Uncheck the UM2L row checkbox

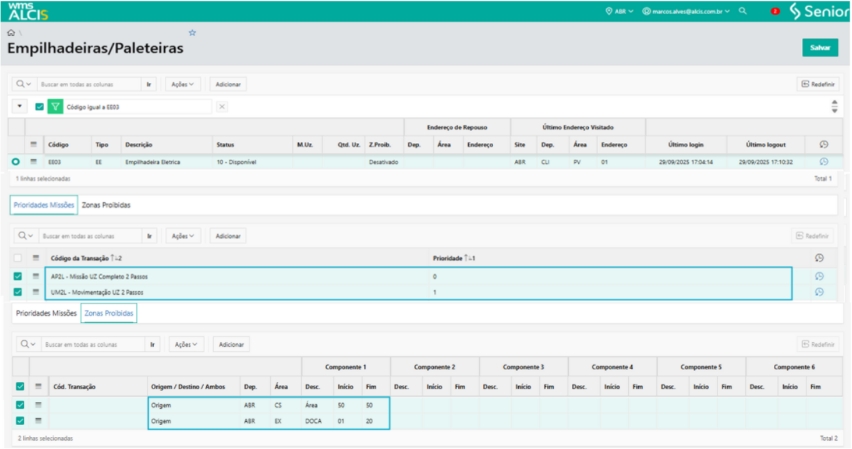18,292
